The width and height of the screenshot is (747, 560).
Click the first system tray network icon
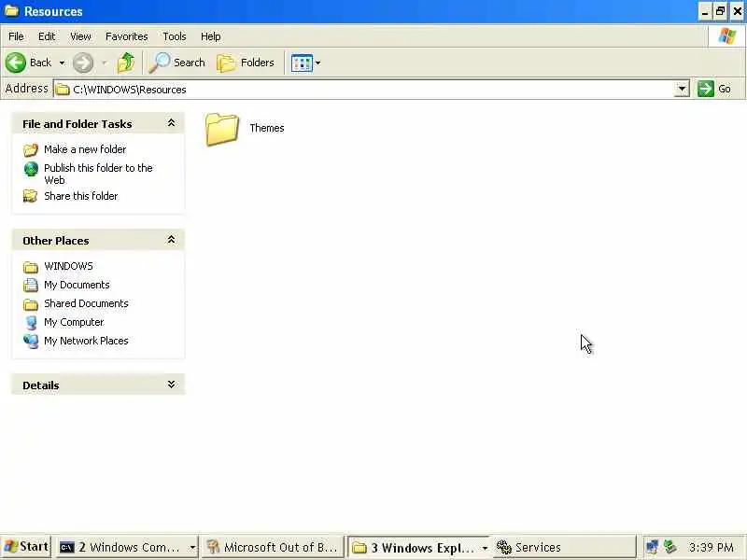(652, 547)
